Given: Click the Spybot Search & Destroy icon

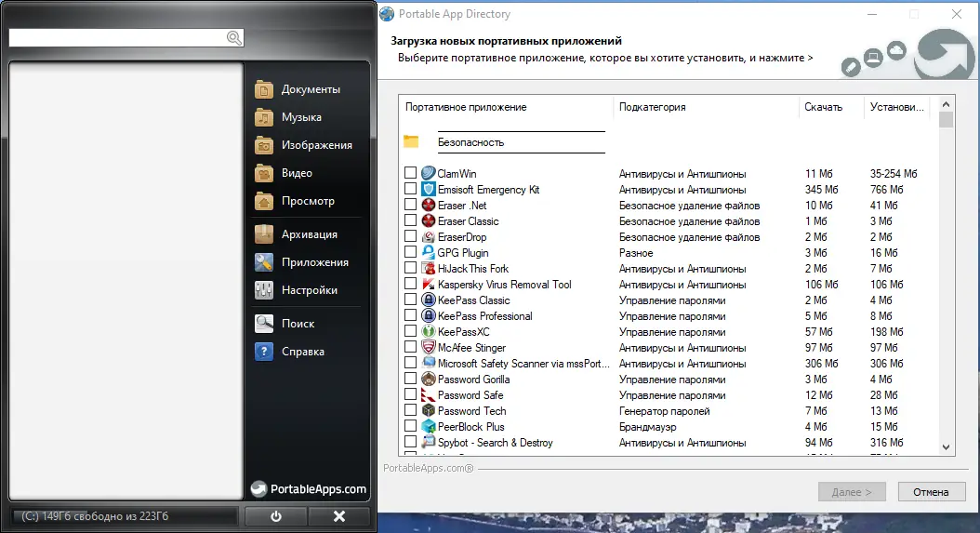Looking at the screenshot, I should [428, 442].
